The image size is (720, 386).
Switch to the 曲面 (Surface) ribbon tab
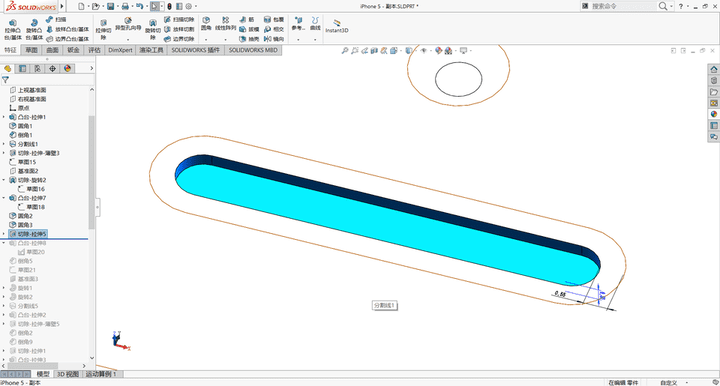tap(52, 50)
